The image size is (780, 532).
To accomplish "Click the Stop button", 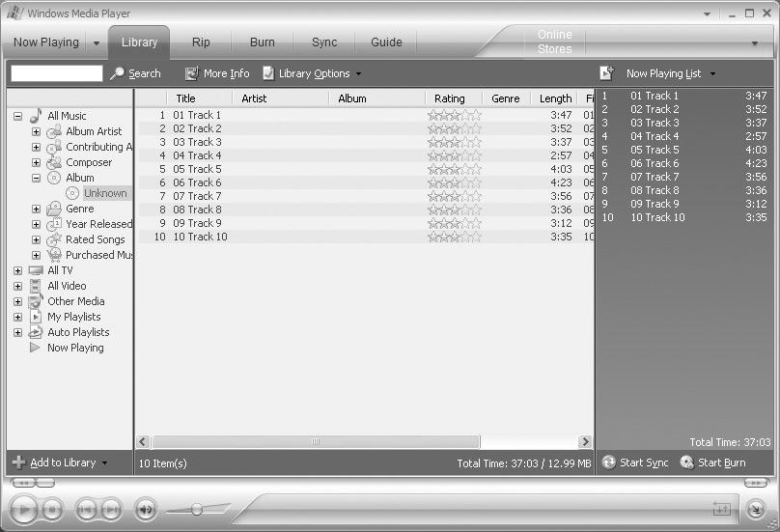I will point(52,510).
